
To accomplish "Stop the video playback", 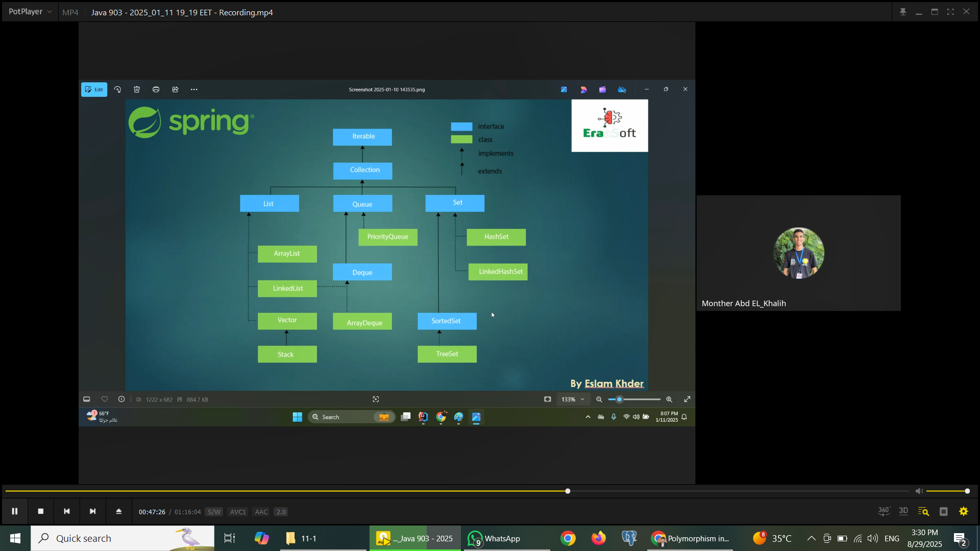I will tap(41, 511).
